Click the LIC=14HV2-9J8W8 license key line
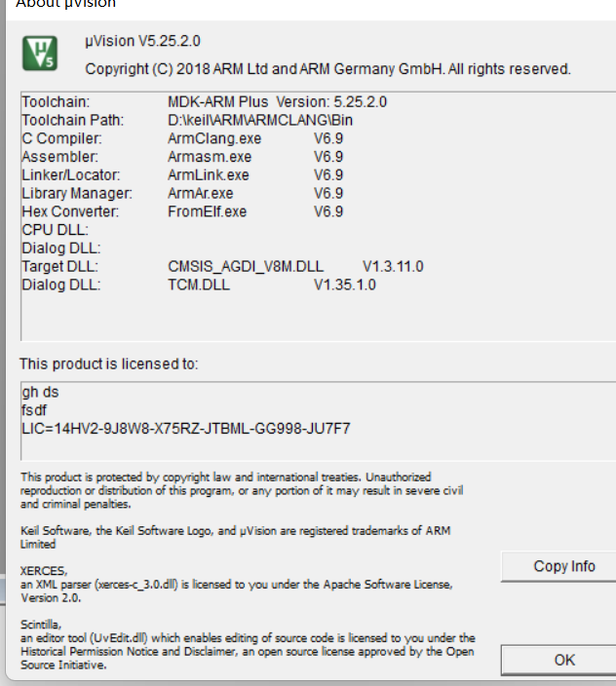616x686 pixels. [186, 429]
